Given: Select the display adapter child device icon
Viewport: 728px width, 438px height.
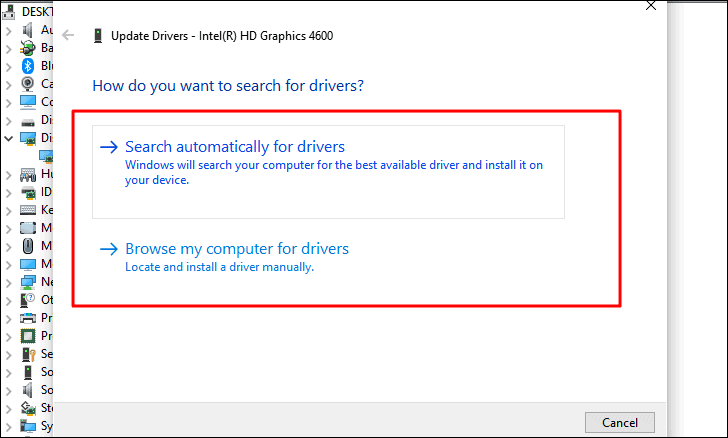Looking at the screenshot, I should [x=46, y=156].
